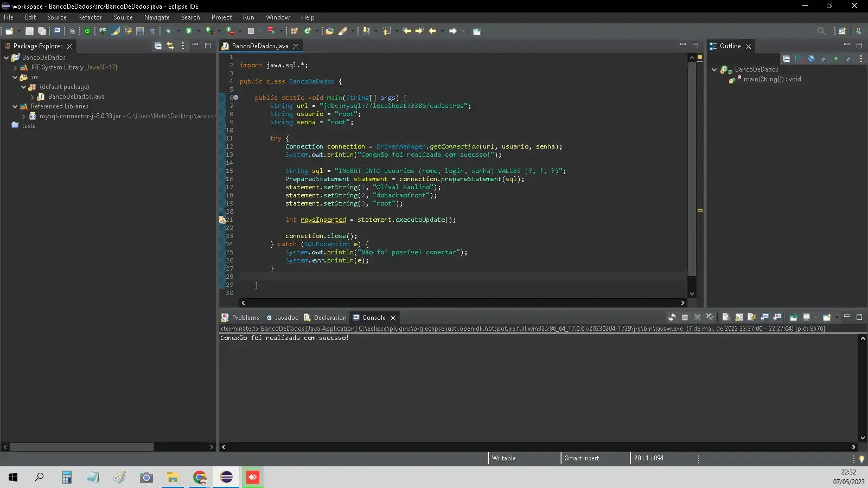Toggle Mark Occurrences highlighter icon
The image size is (868, 488).
coord(115,31)
